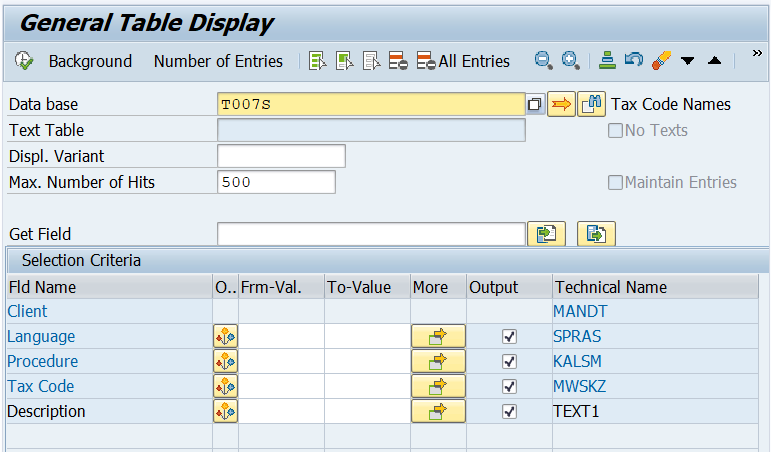This screenshot has height=452, width=771.
Task: Expand toolbar overflow chevron
Action: click(757, 53)
